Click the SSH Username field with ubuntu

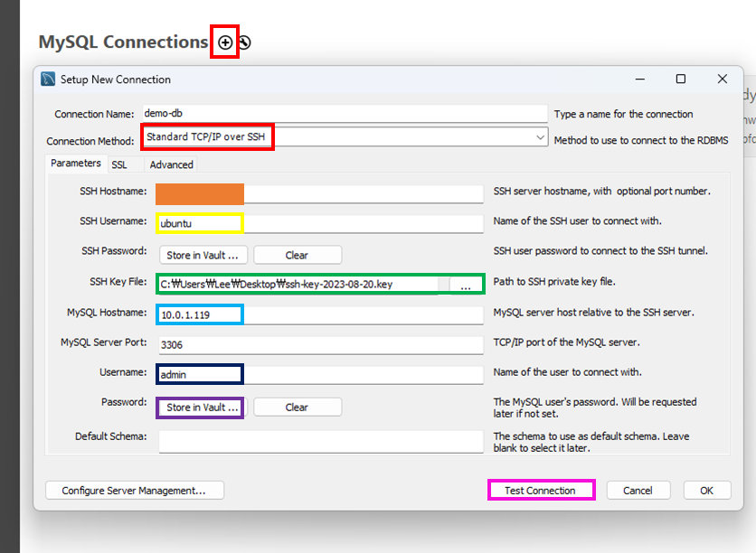(x=319, y=223)
